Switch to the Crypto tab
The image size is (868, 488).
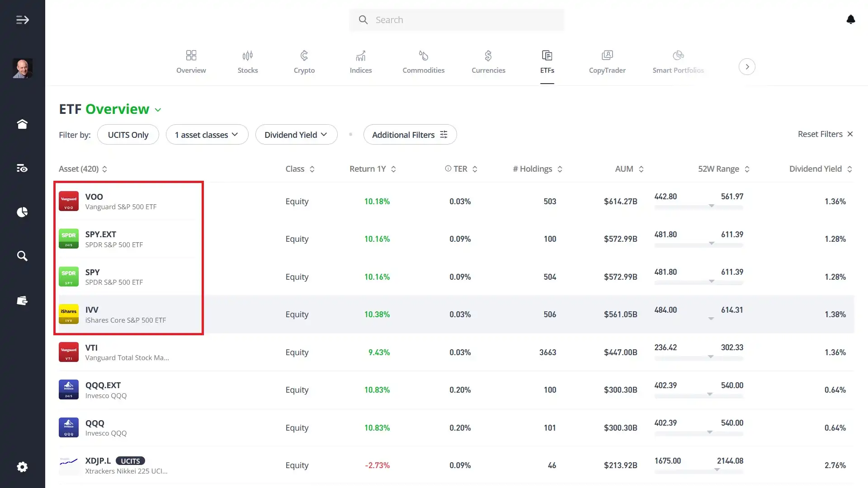(304, 62)
